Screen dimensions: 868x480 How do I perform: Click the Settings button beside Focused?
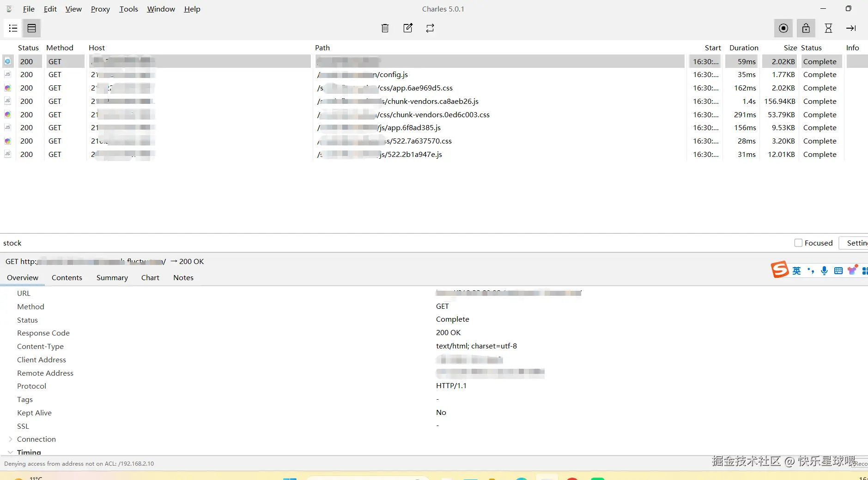click(855, 243)
